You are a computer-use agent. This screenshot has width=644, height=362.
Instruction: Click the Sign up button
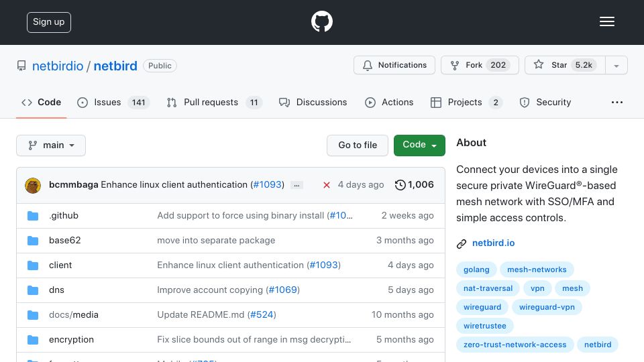coord(49,22)
